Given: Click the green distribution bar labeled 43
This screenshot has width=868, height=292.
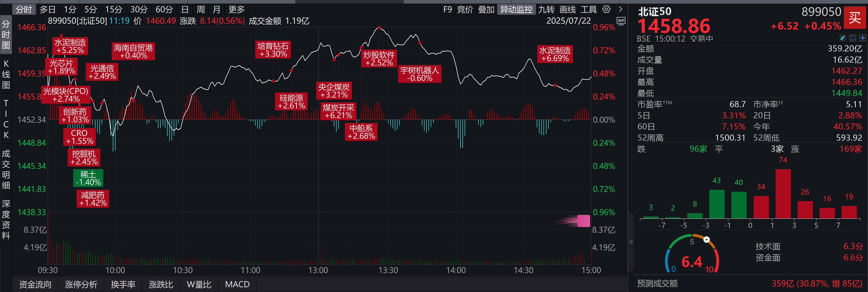Looking at the screenshot, I should point(717,204).
